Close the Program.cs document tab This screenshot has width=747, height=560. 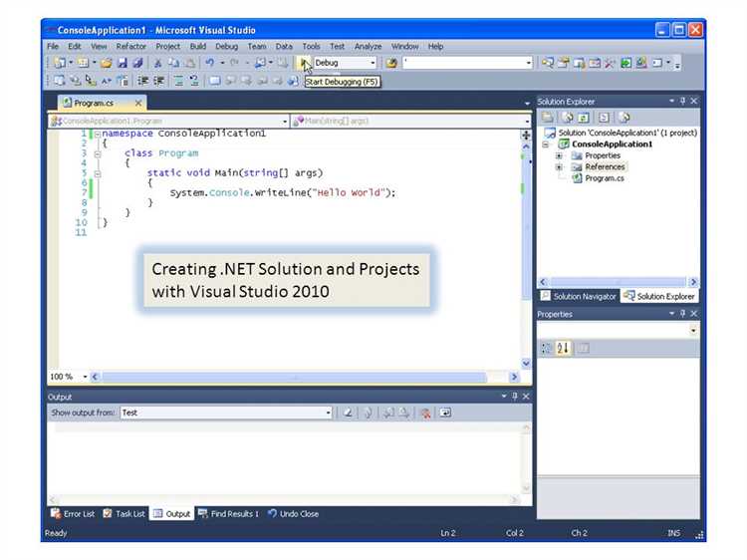pyautogui.click(x=138, y=103)
